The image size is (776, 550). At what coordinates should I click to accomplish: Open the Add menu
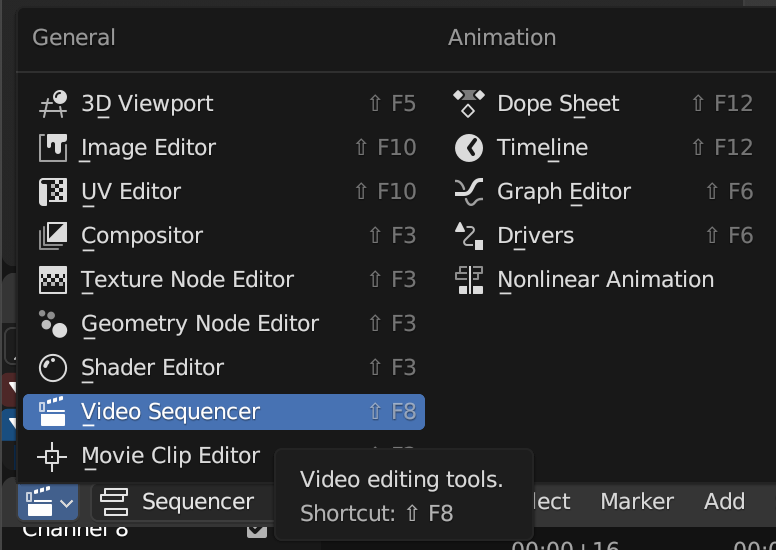[x=724, y=501]
